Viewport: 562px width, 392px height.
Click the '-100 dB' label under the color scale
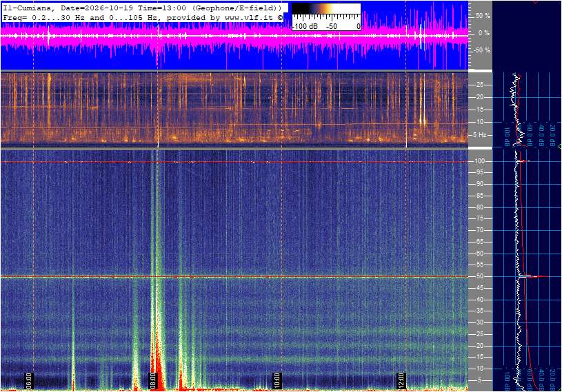click(305, 26)
